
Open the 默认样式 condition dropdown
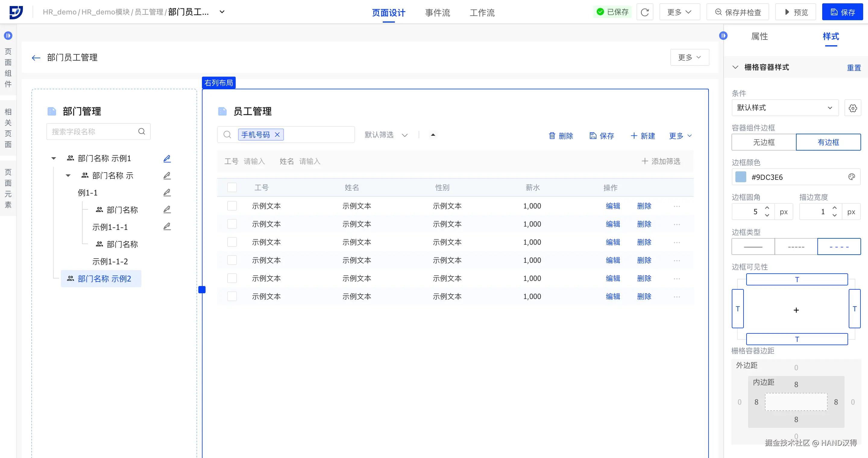tap(785, 108)
